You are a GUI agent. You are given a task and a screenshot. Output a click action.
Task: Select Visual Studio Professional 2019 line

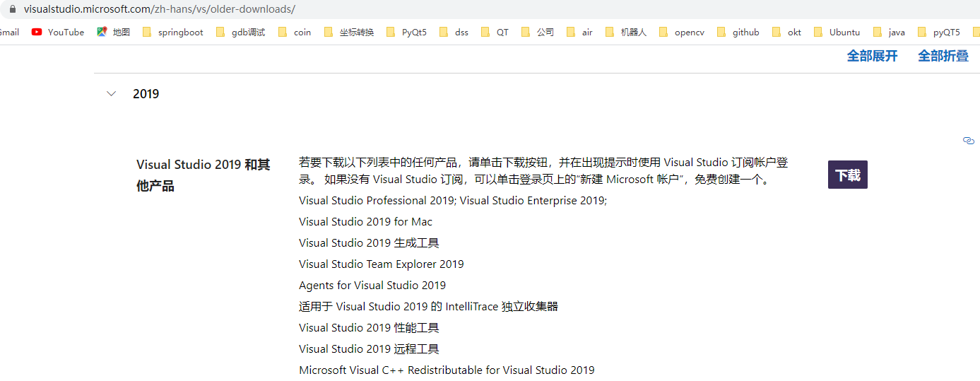pos(453,201)
